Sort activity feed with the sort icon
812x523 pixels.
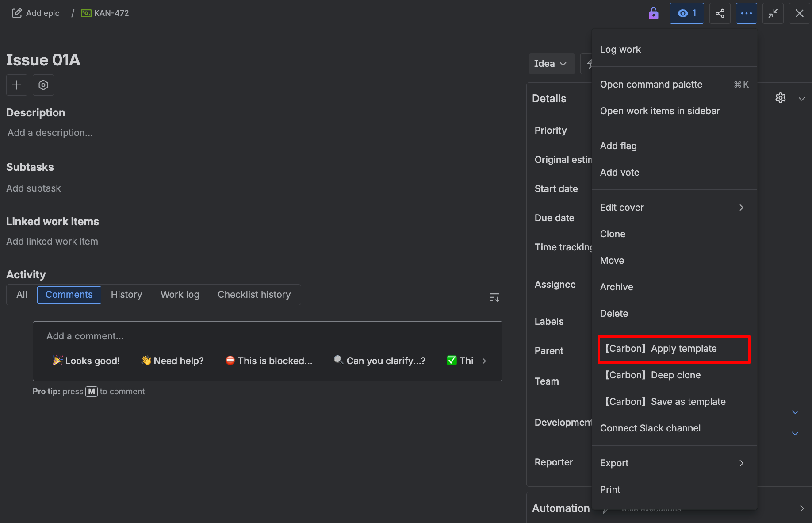click(494, 297)
